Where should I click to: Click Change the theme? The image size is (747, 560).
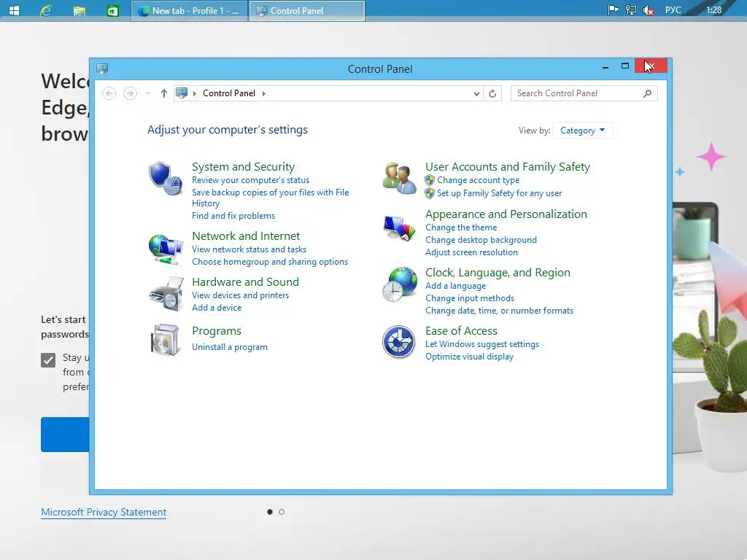click(461, 227)
